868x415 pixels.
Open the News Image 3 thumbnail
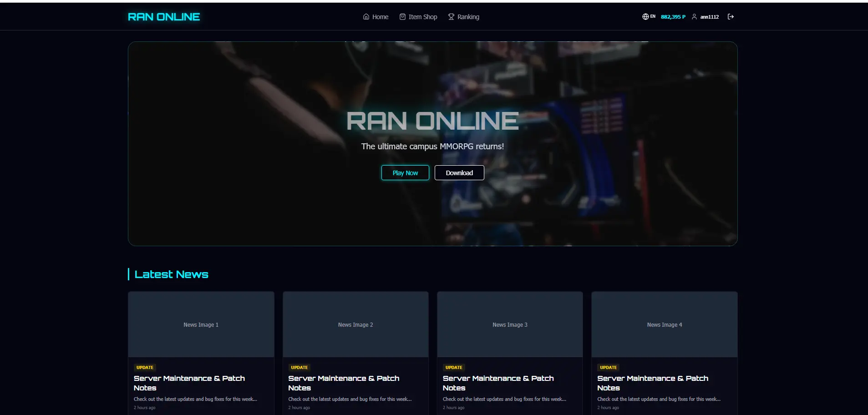[x=510, y=324]
